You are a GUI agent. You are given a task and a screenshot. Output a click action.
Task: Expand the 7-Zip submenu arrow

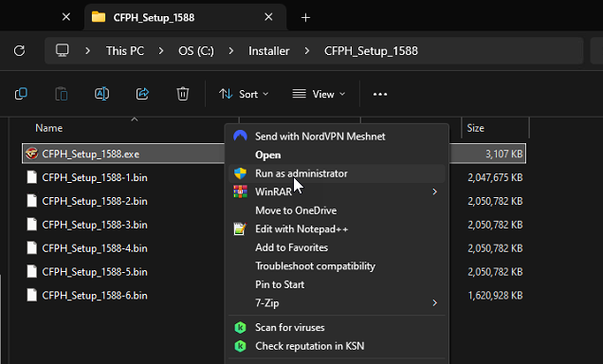click(434, 303)
